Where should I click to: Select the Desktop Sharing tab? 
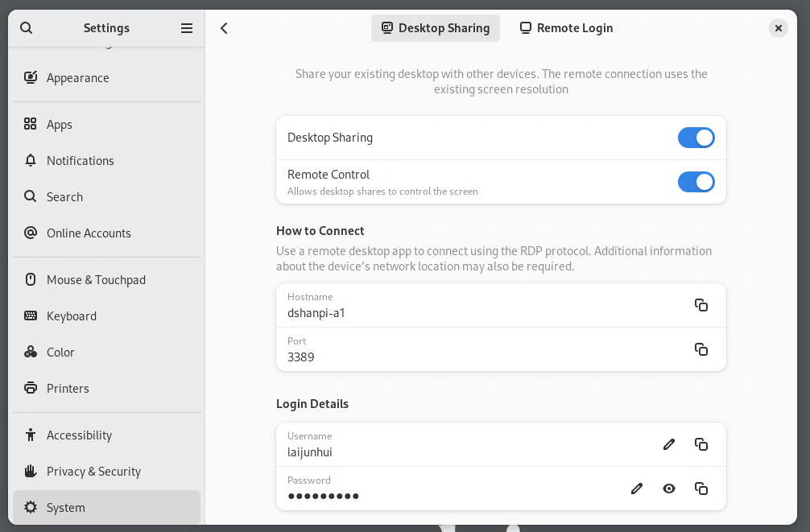[x=436, y=28]
